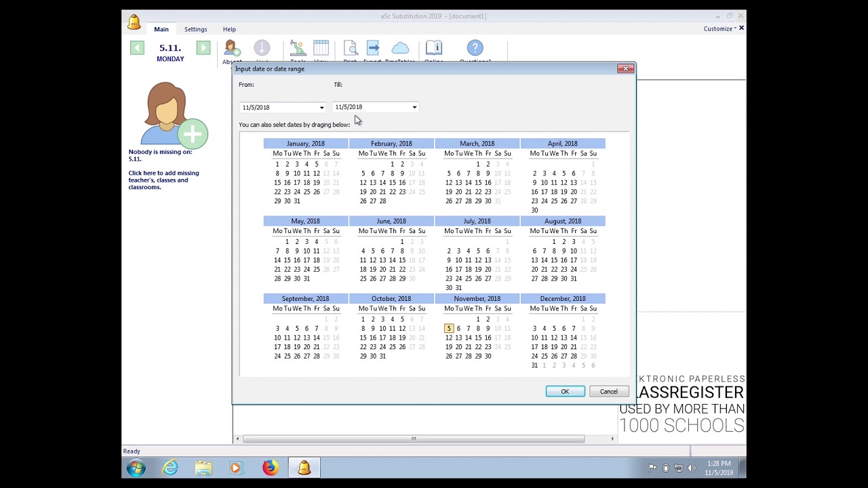Go to the next day with the right green arrow
The image size is (868, 488).
203,47
